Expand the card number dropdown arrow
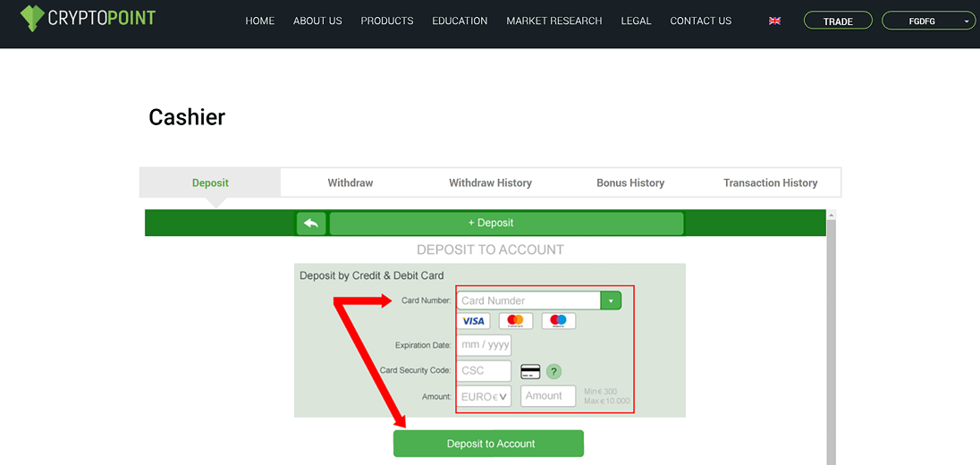 click(x=611, y=300)
